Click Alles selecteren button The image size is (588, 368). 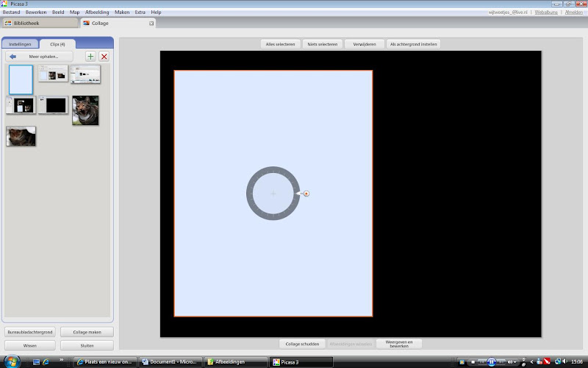pyautogui.click(x=280, y=44)
